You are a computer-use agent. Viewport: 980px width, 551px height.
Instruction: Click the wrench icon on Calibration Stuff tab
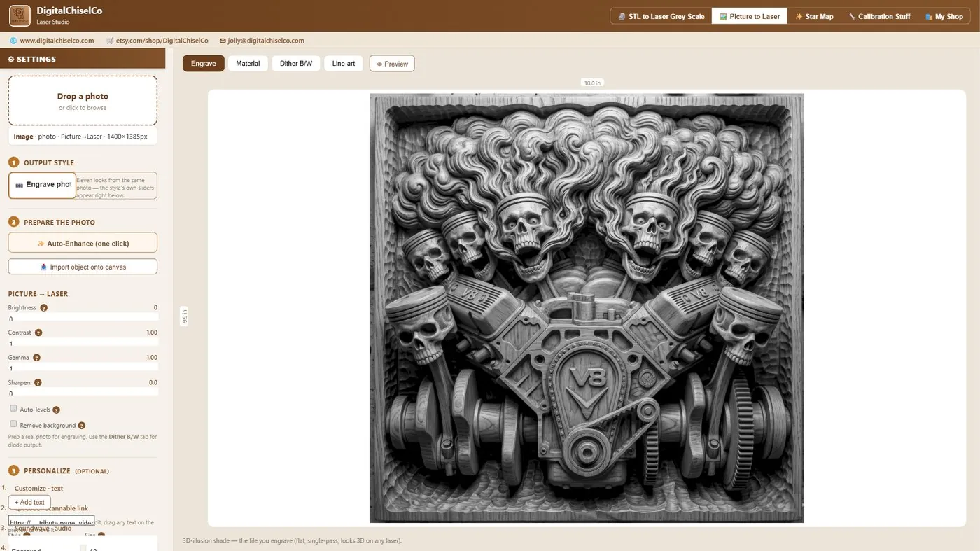pyautogui.click(x=852, y=16)
